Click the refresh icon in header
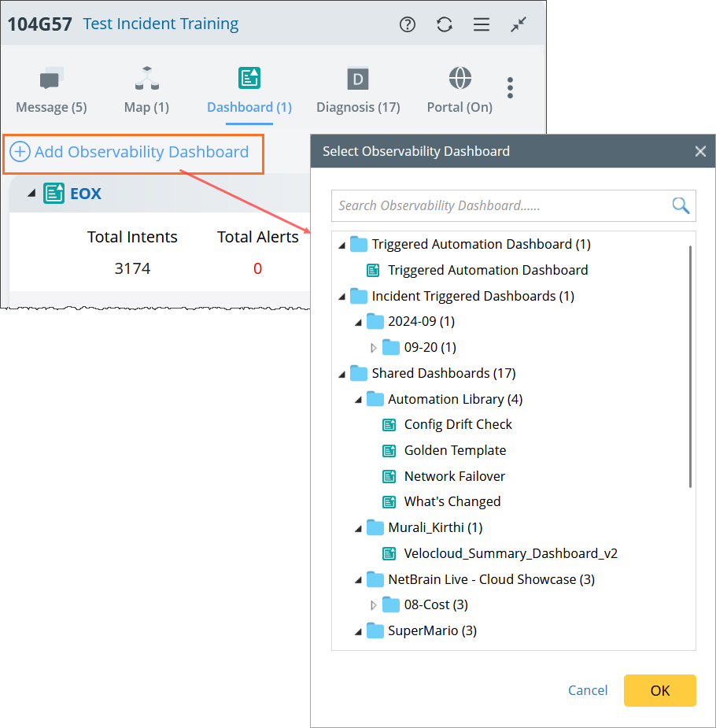The height and width of the screenshot is (728, 716). point(445,24)
